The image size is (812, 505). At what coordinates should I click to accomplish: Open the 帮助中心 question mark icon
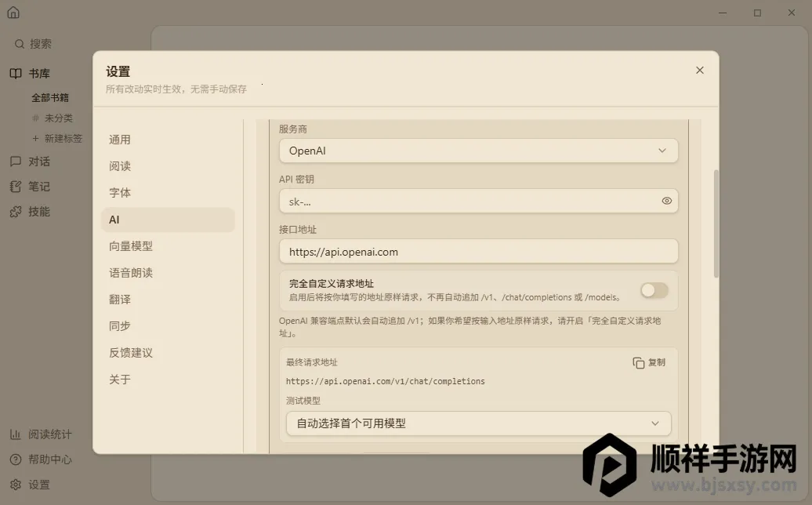(x=16, y=460)
